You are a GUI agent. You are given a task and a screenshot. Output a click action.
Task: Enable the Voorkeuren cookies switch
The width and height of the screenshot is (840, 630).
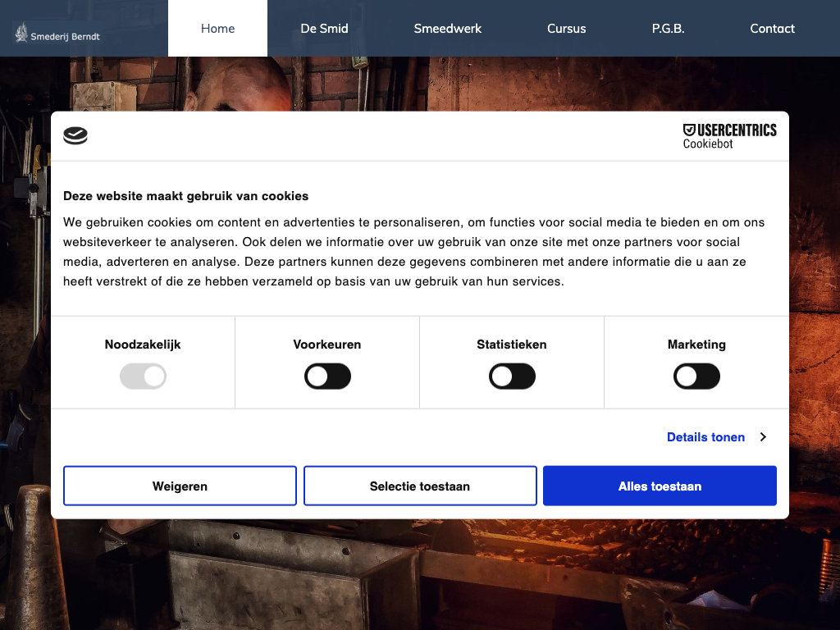coord(327,377)
